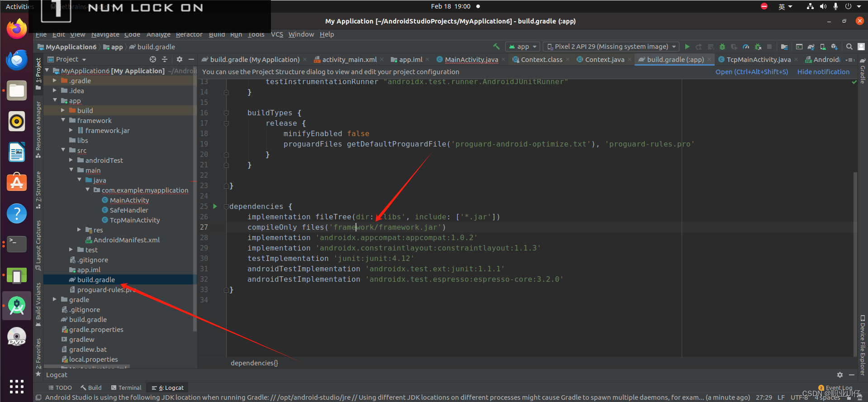Expand the res folder
Viewport: 868px width, 402px height.
click(79, 230)
